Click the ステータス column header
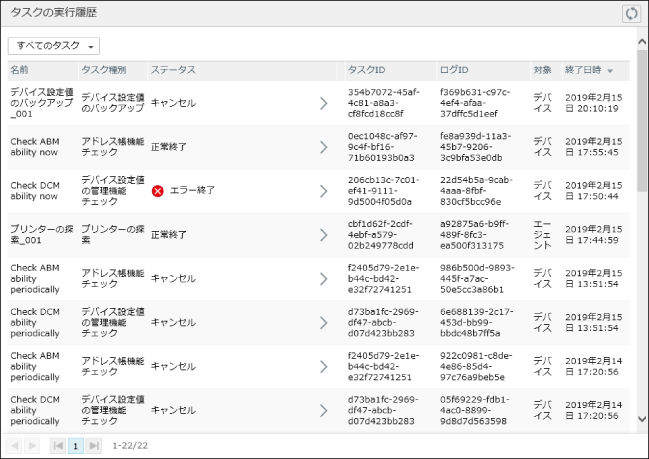The height and width of the screenshot is (459, 649). [x=173, y=70]
